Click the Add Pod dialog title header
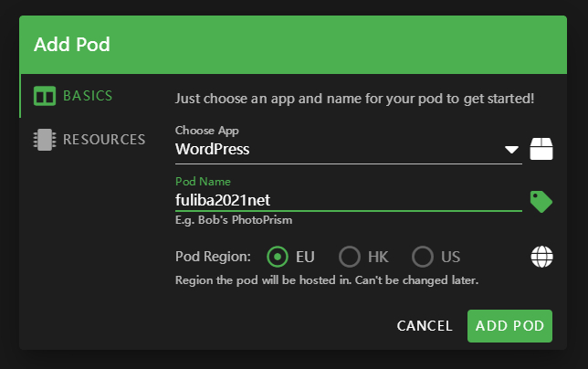The image size is (588, 369). click(72, 45)
